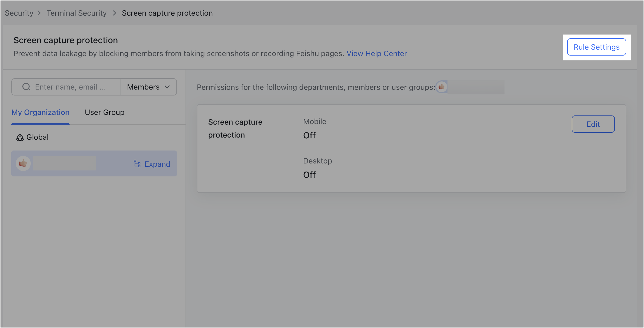
Task: Click the Desktop Off status value
Action: [309, 175]
